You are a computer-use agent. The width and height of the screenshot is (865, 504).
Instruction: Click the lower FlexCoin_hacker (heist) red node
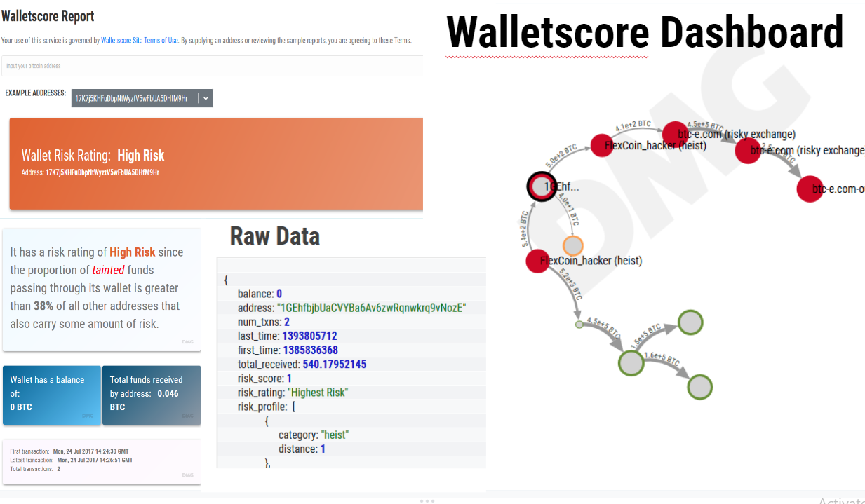pyautogui.click(x=537, y=261)
